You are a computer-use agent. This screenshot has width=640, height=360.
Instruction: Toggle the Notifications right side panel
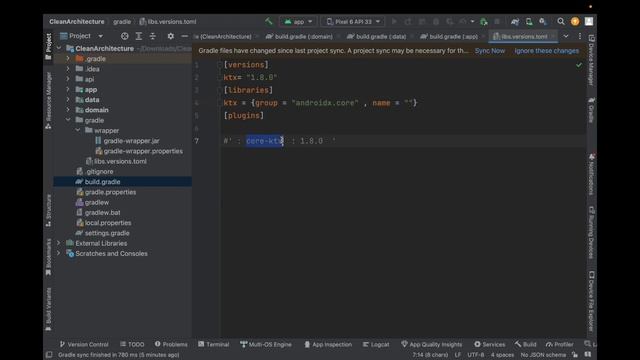click(x=591, y=175)
